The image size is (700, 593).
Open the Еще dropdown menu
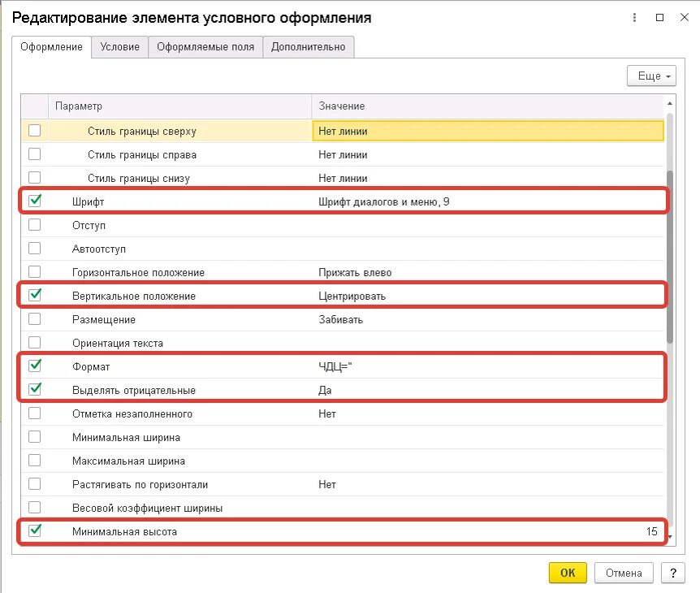point(650,75)
